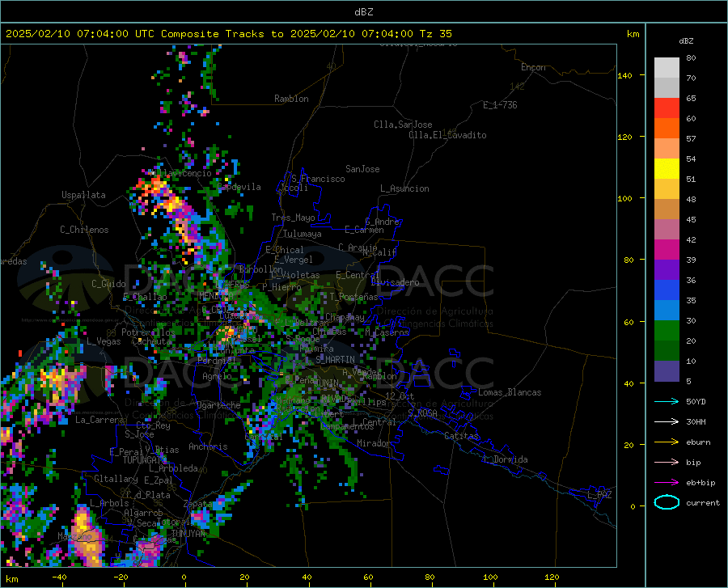Pick the red 65–60 dBZ swatch
Screen dimensions: 728x588
pos(667,108)
